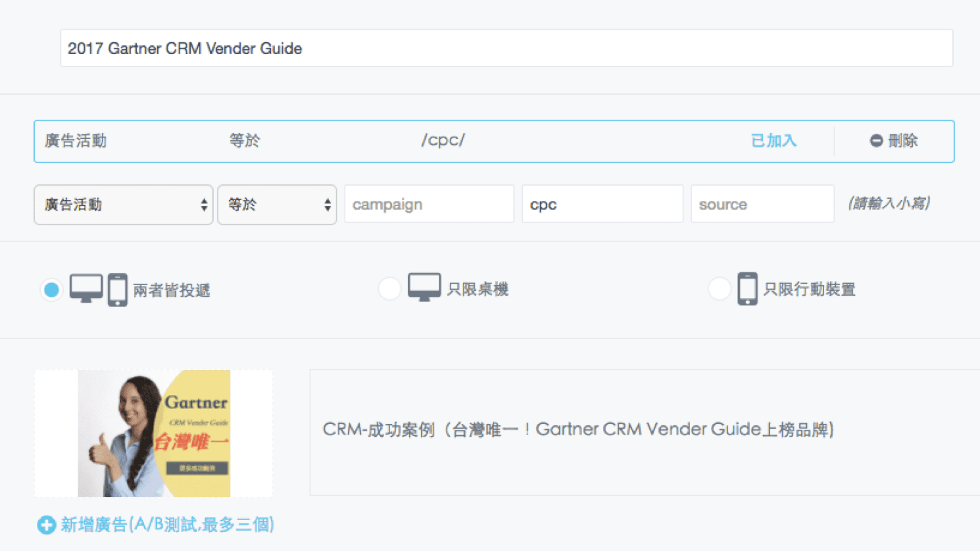
Task: Select the Gartner ad image thumbnail
Action: coord(154,433)
